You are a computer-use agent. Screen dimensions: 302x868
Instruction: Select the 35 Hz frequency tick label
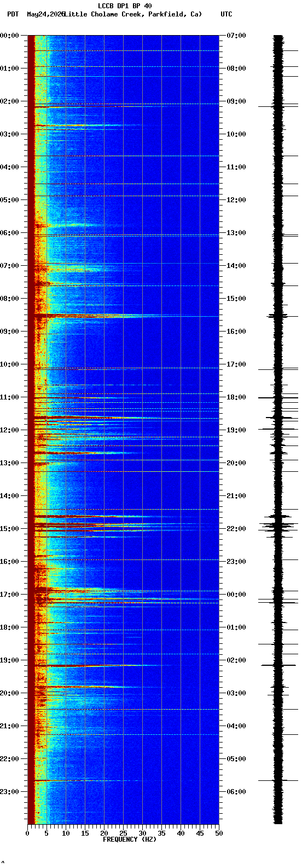pyautogui.click(x=161, y=833)
